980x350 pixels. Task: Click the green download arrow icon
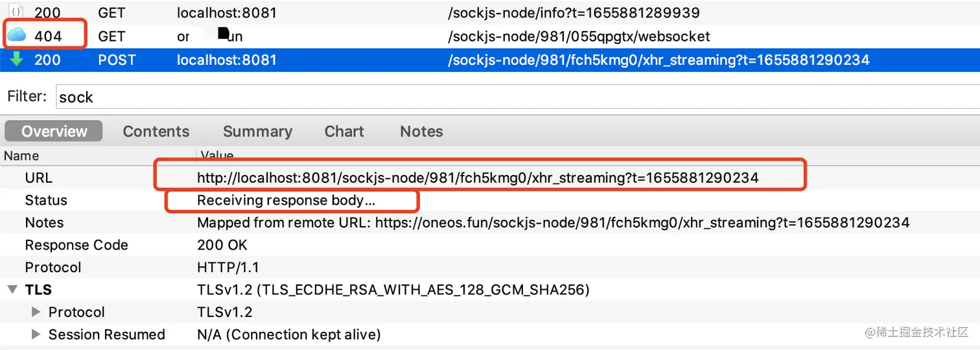point(17,60)
